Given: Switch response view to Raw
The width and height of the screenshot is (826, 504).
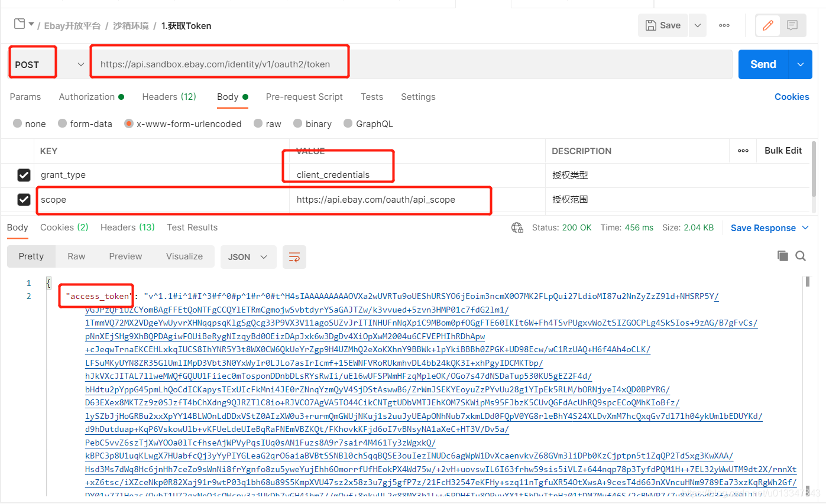Looking at the screenshot, I should pos(76,256).
